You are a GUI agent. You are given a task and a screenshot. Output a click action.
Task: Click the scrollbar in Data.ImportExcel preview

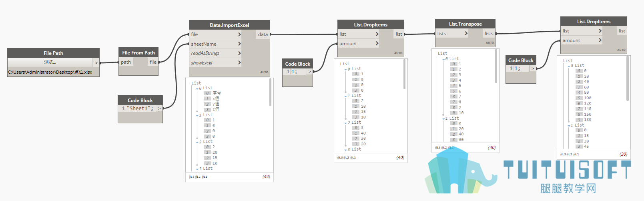click(271, 92)
